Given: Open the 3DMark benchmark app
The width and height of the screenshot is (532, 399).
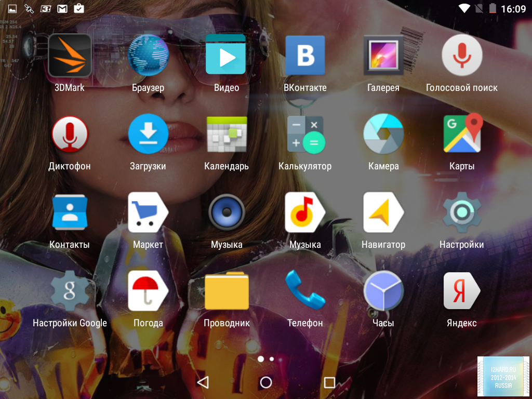Looking at the screenshot, I should click(x=70, y=56).
